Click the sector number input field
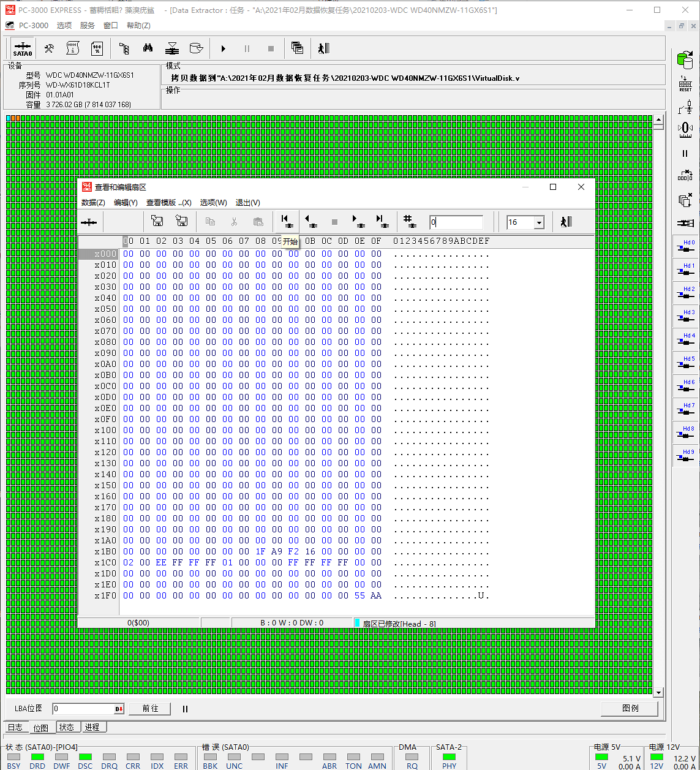Image resolution: width=700 pixels, height=770 pixels. click(x=456, y=222)
